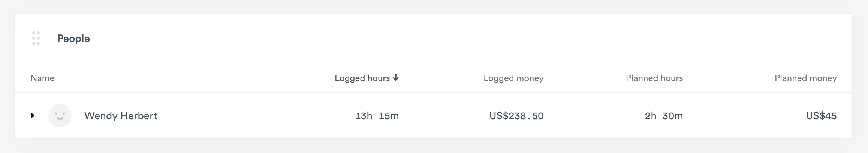Sort by Planned money column header
Image resolution: width=868 pixels, height=153 pixels.
pos(805,78)
